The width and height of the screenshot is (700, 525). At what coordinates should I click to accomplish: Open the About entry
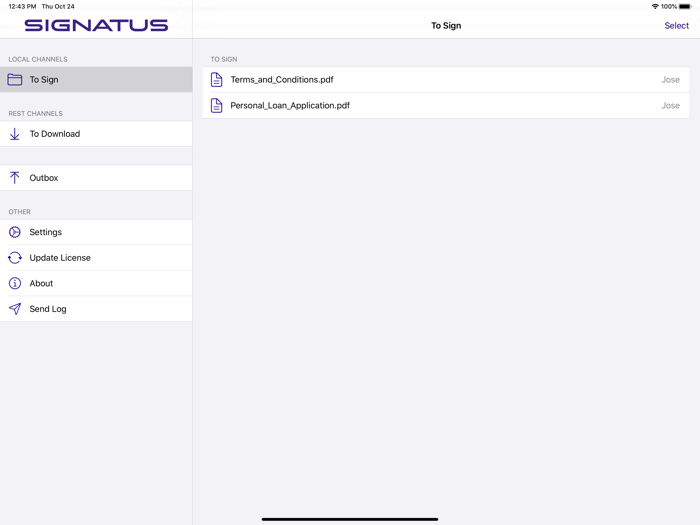[96, 283]
